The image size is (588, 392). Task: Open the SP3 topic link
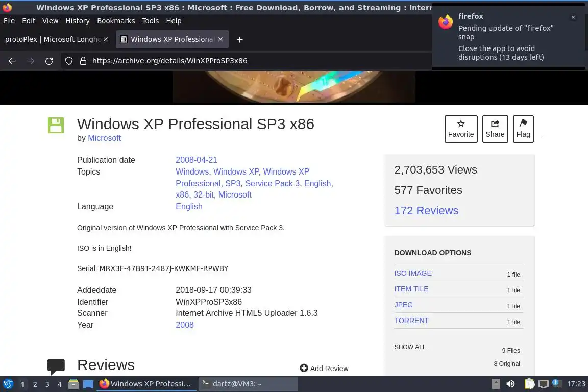click(x=233, y=183)
